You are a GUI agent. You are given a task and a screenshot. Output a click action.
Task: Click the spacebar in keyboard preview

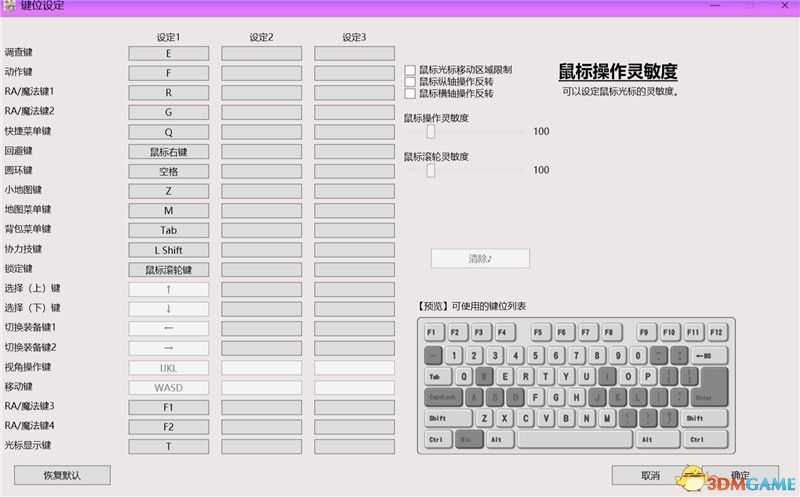(574, 439)
